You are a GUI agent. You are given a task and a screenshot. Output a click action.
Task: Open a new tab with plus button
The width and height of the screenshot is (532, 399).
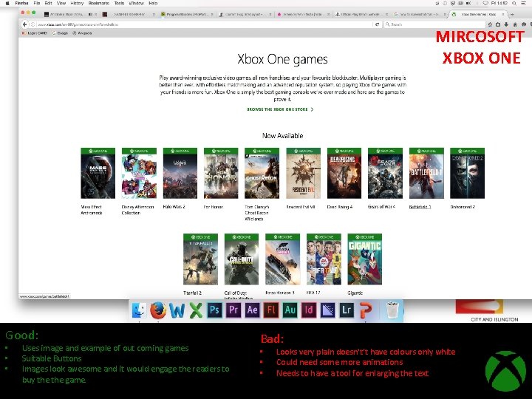coord(512,14)
